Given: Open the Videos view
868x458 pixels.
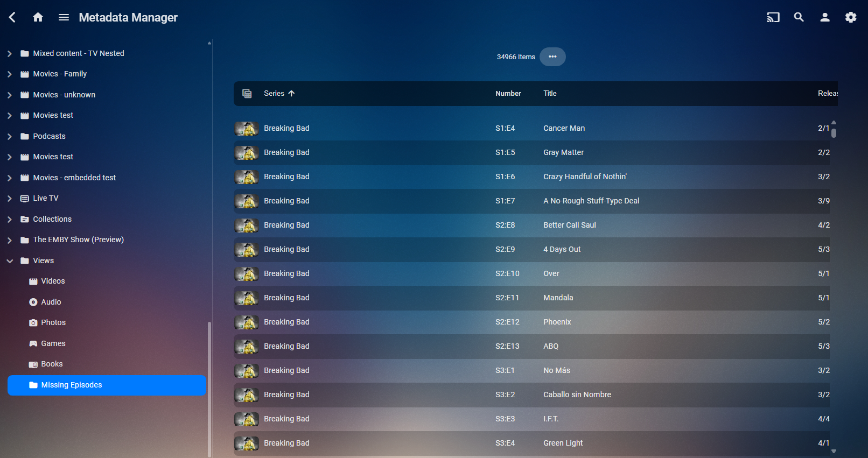Looking at the screenshot, I should coord(53,281).
